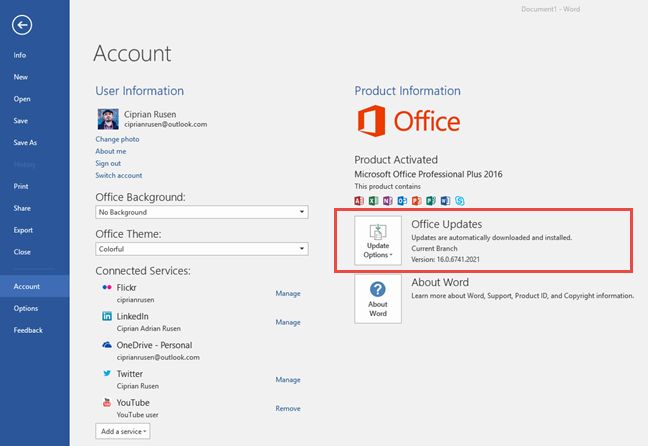Open Options from the sidebar

(26, 308)
